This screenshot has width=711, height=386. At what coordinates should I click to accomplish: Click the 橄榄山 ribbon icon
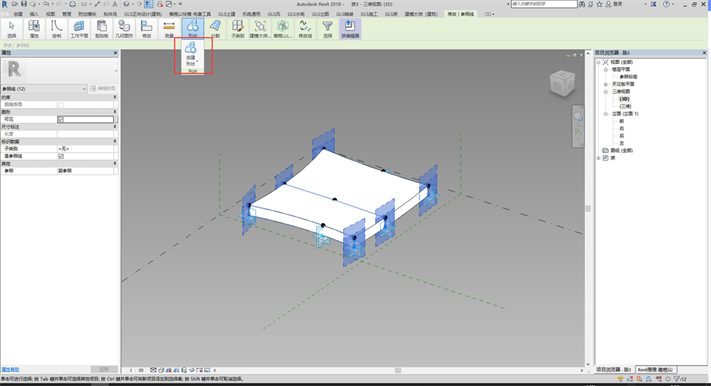[x=282, y=29]
